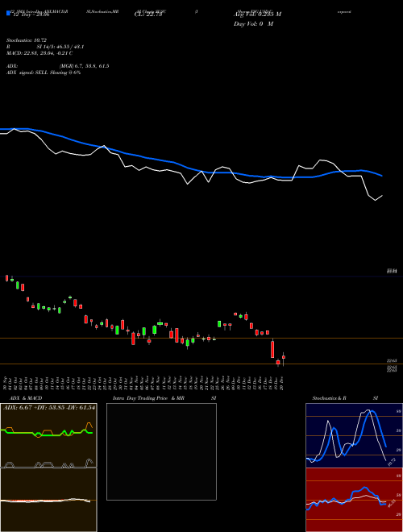Click the ADX +DY -DY values header
Viewport: 403px width, 532px height.
(x=49, y=407)
